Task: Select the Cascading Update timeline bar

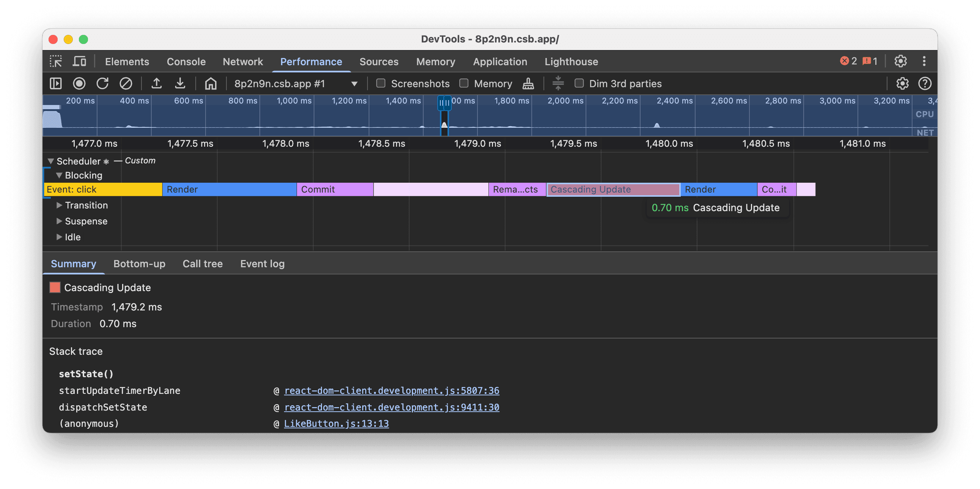Action: [x=613, y=190]
